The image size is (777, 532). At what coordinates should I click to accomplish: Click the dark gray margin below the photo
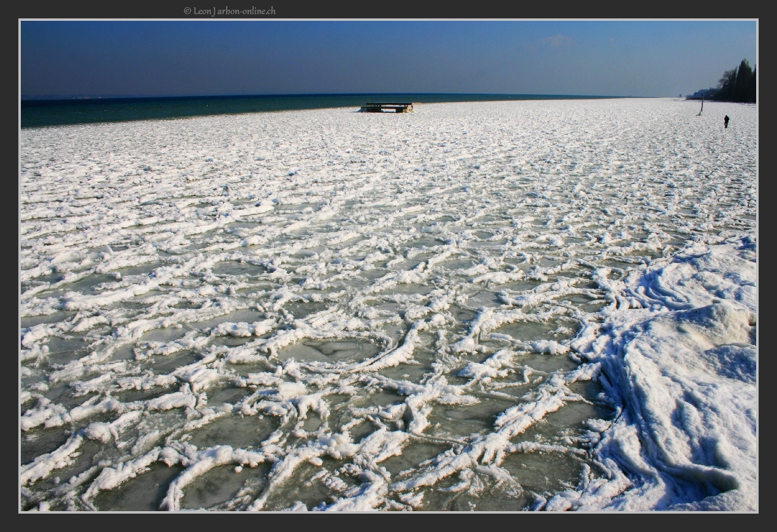pos(388,523)
